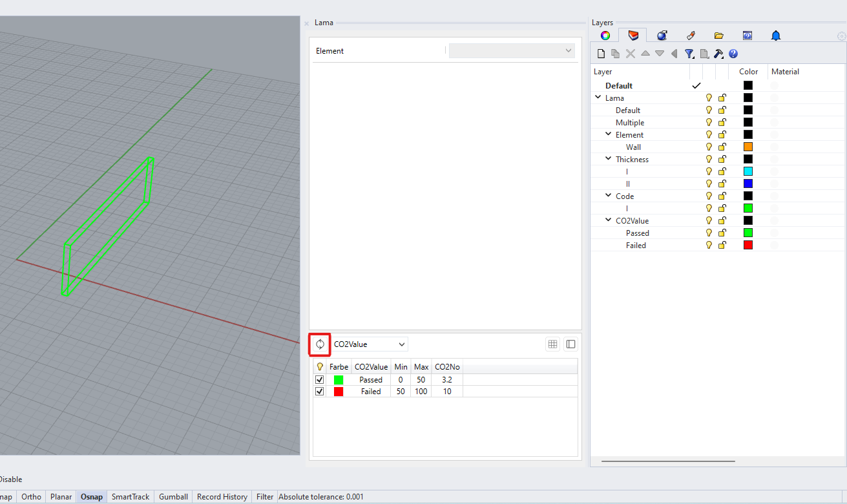Image resolution: width=847 pixels, height=504 pixels.
Task: Click the Material column header
Action: [785, 72]
